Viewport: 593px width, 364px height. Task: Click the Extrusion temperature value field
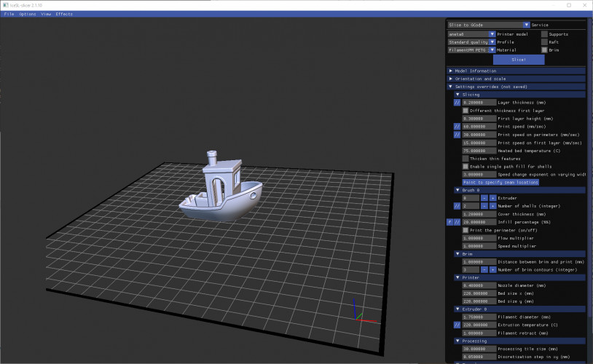click(x=479, y=325)
